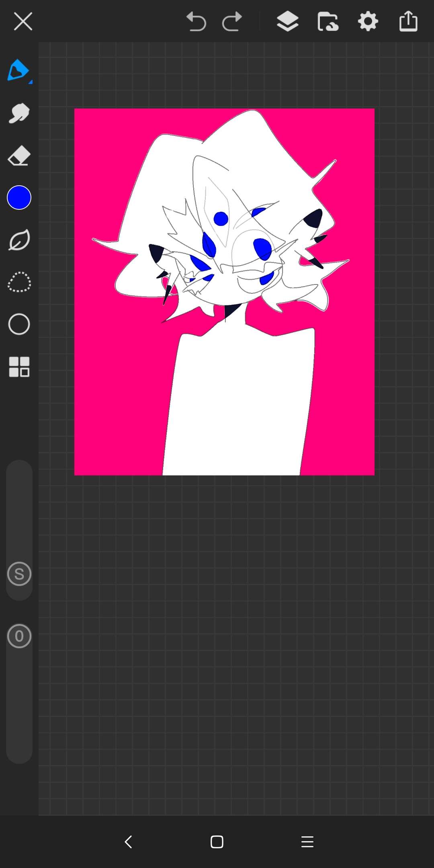
Task: Redo the undone action
Action: coord(232,22)
